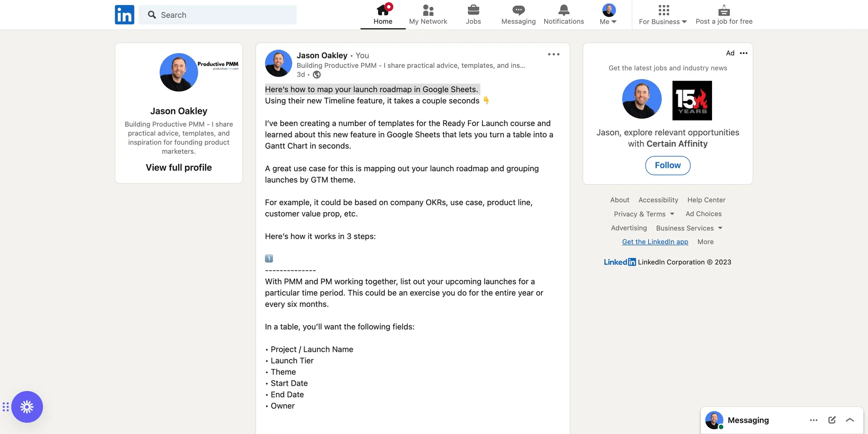868x434 pixels.
Task: Open Messaging from the top navigation
Action: point(518,14)
